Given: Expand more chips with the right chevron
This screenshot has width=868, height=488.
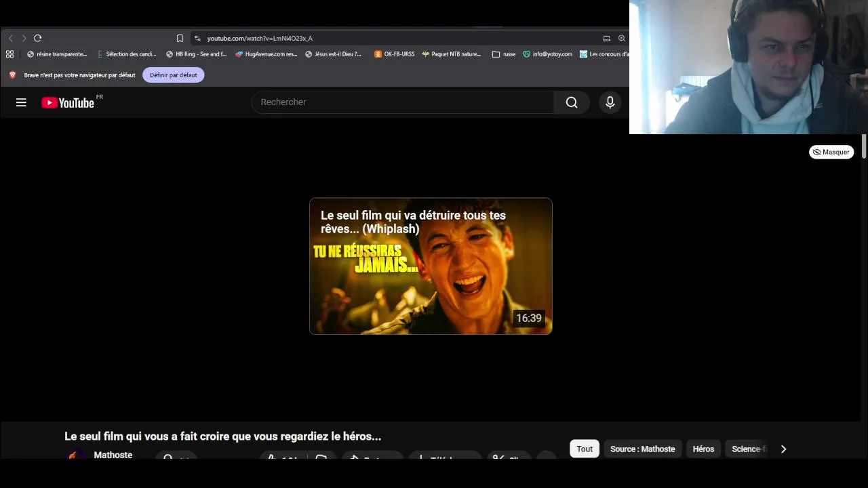Looking at the screenshot, I should point(783,449).
